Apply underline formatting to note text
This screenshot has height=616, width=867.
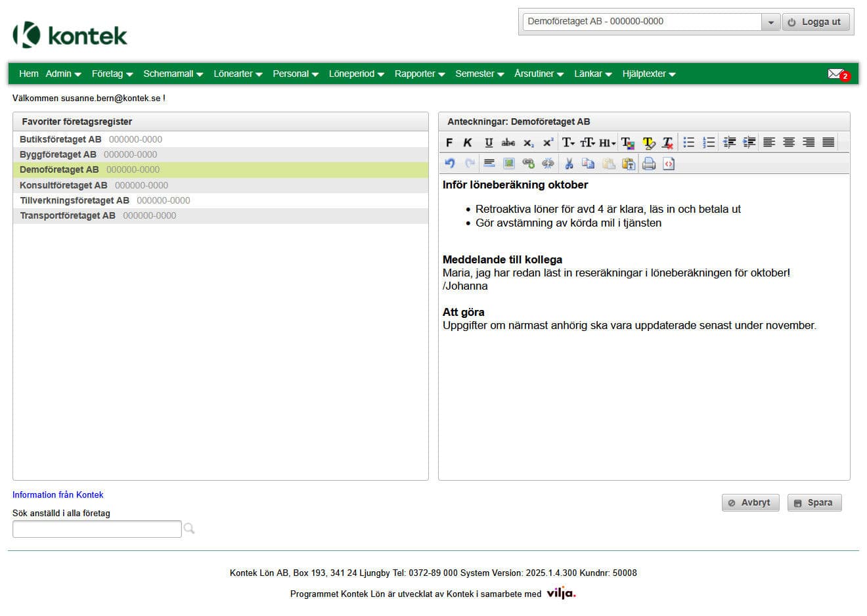489,143
